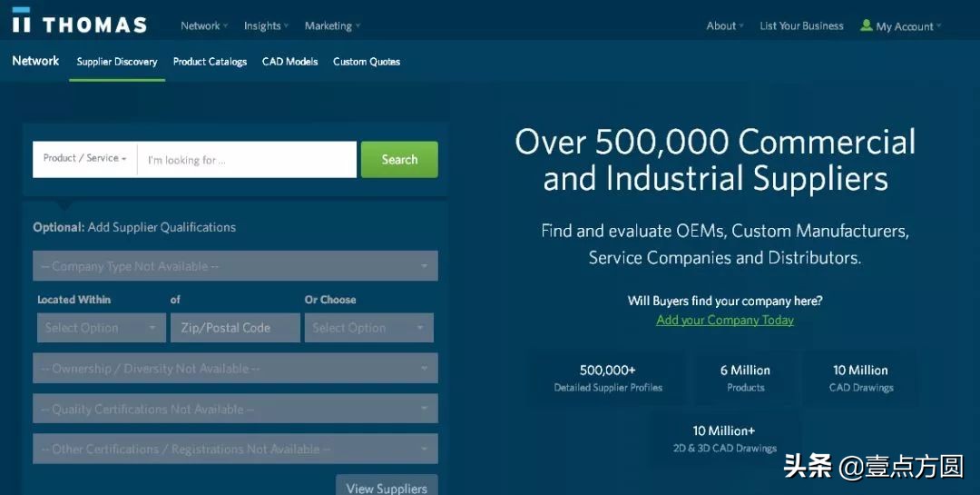This screenshot has height=495, width=980.
Task: Open Company Type dropdown
Action: point(236,266)
